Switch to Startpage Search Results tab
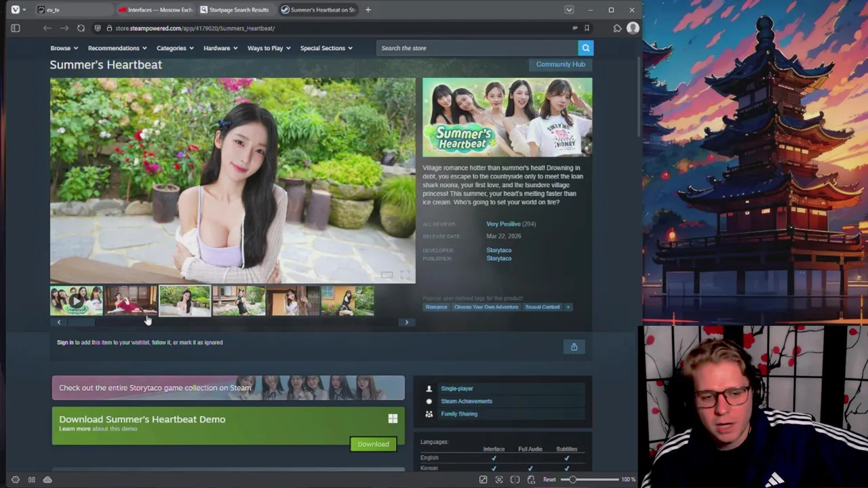 click(237, 9)
